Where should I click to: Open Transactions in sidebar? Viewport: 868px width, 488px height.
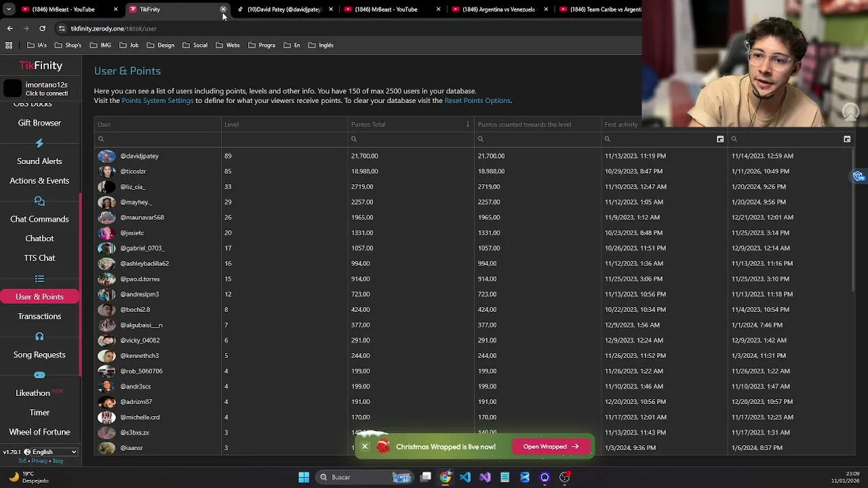point(39,317)
